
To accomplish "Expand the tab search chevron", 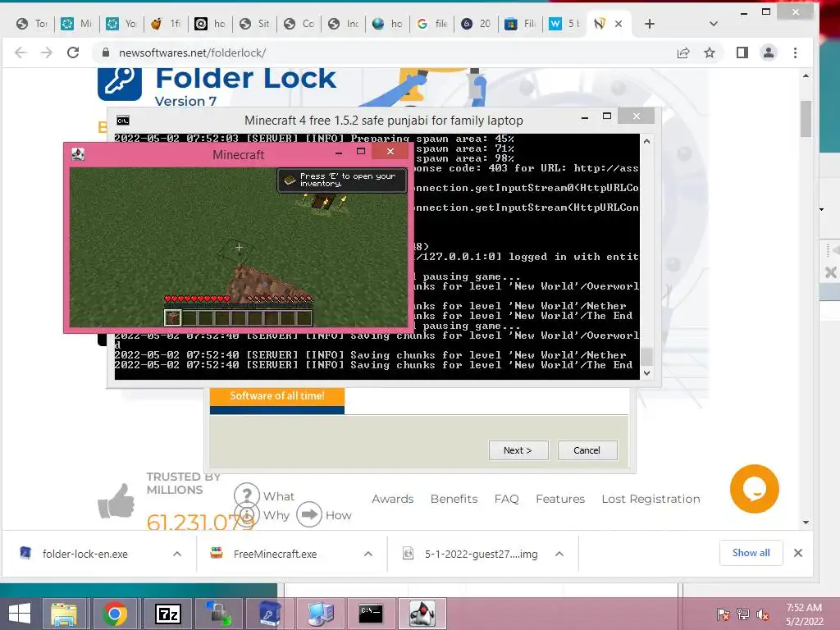I will point(713,24).
